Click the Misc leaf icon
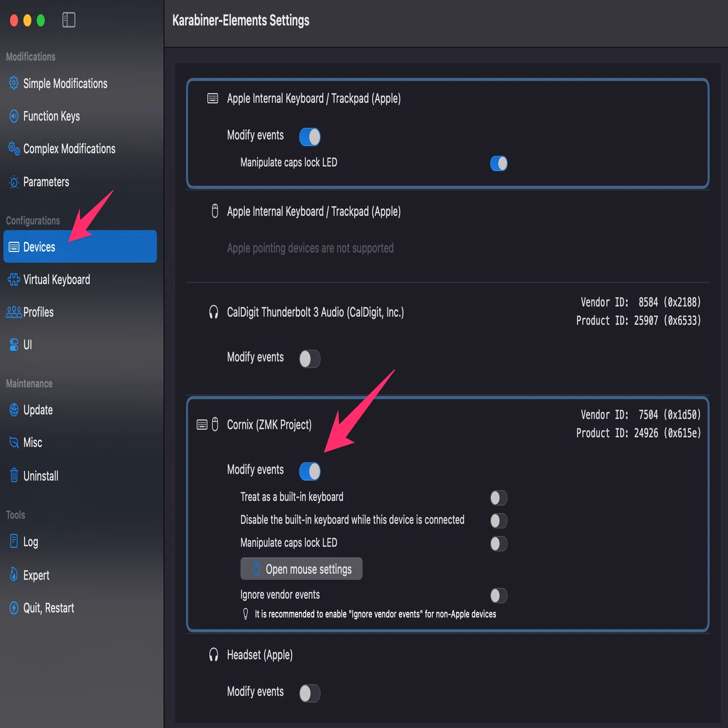The width and height of the screenshot is (728, 728). coord(14,442)
